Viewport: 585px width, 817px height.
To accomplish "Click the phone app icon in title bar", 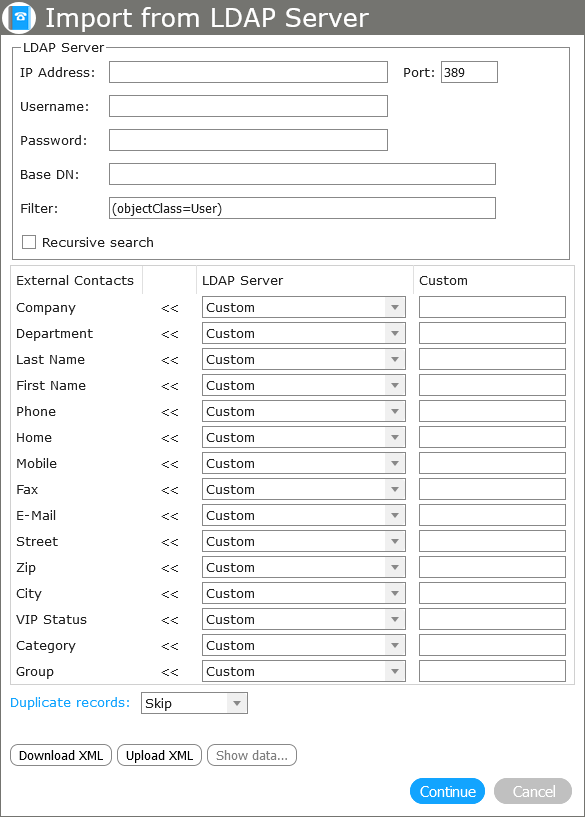I will (x=19, y=18).
